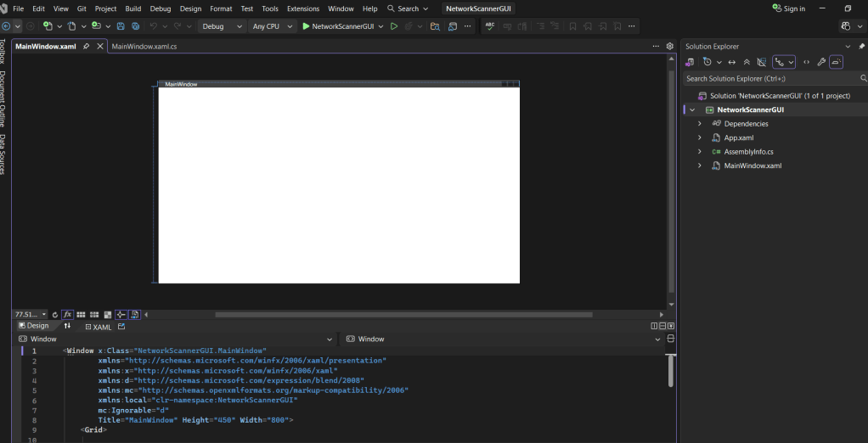Open the designer settings gear icon
This screenshot has width=868, height=443.
tap(669, 46)
